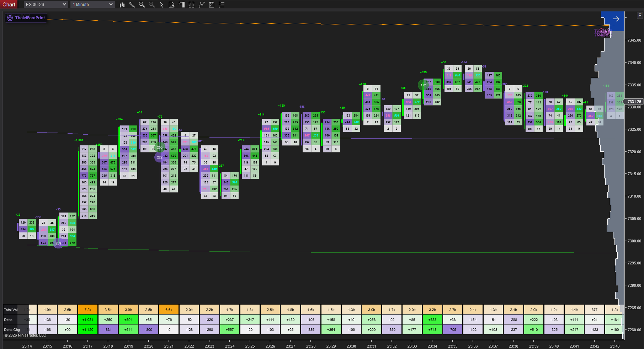Click the 7331.25 current price marker
This screenshot has height=349, width=644.
pos(634,102)
